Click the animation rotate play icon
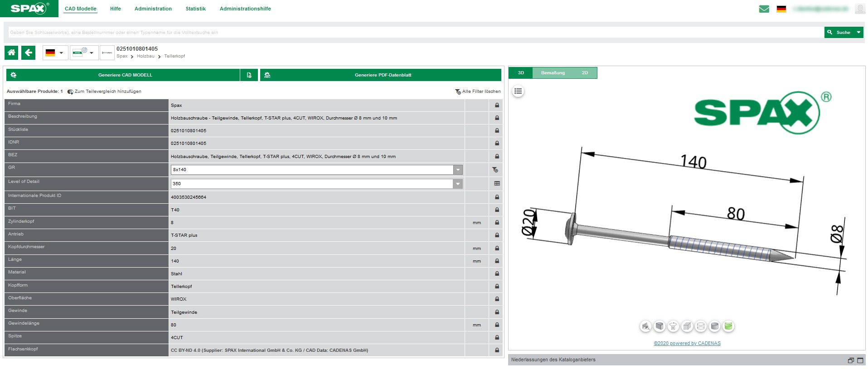The image size is (868, 369). coord(673,326)
